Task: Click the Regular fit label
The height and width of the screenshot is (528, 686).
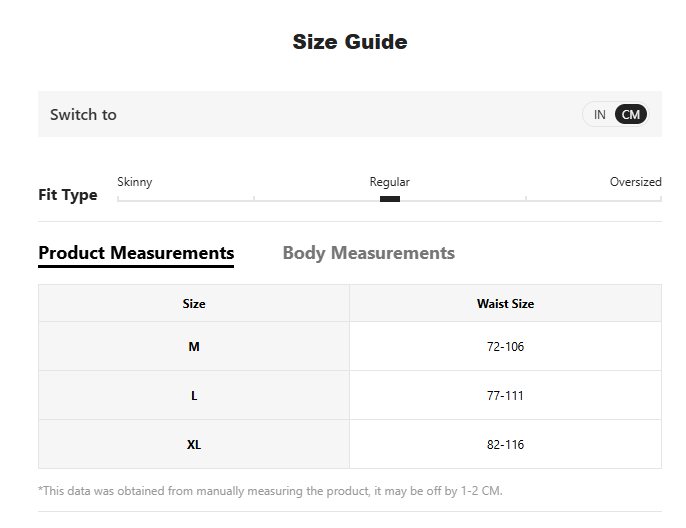Action: (390, 182)
